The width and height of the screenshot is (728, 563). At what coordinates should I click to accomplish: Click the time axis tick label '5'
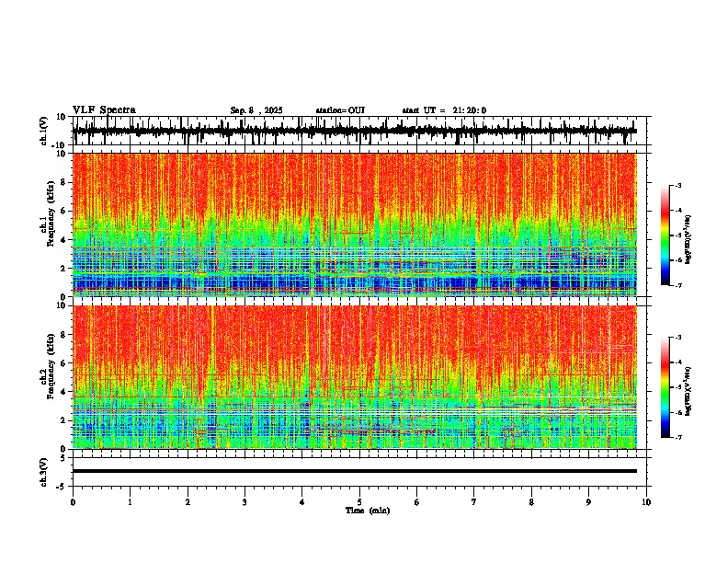click(359, 502)
